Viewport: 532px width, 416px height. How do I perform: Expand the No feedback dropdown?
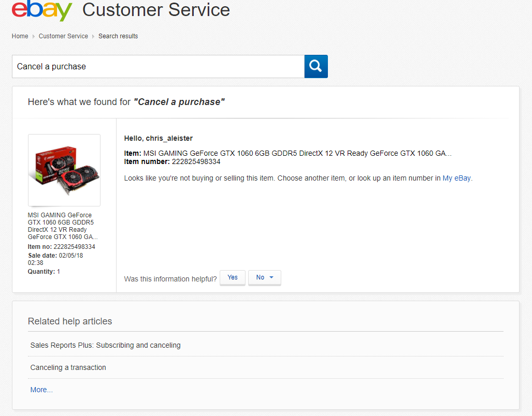coord(265,278)
